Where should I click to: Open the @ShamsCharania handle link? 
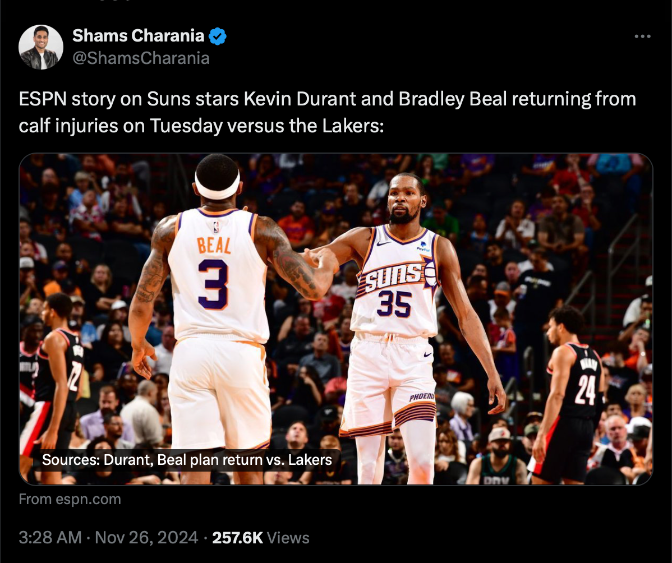coord(141,58)
